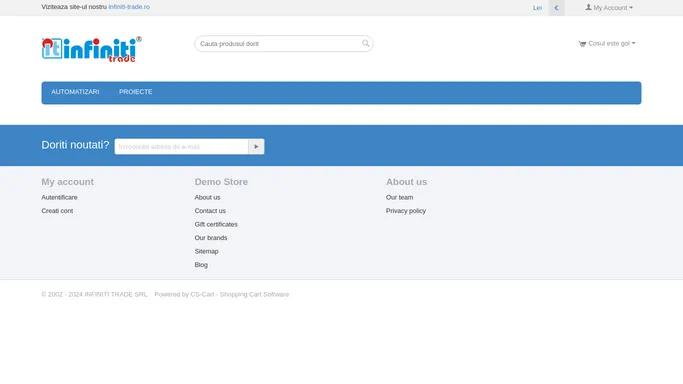Open the Privacy policy link
The image size is (683, 384).
[406, 211]
